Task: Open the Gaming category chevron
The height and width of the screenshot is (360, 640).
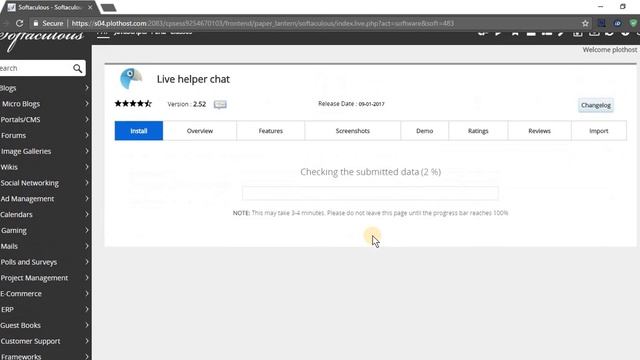Action: click(x=87, y=230)
